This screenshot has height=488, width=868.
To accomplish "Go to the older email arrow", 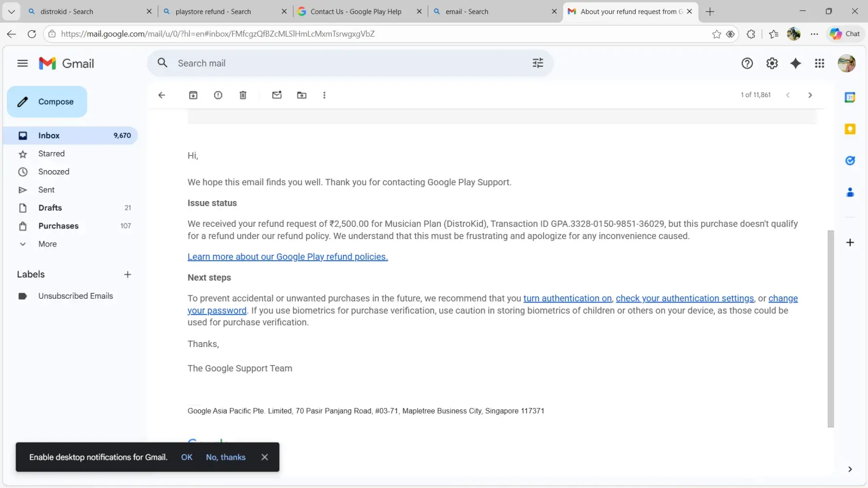I will pyautogui.click(x=810, y=95).
